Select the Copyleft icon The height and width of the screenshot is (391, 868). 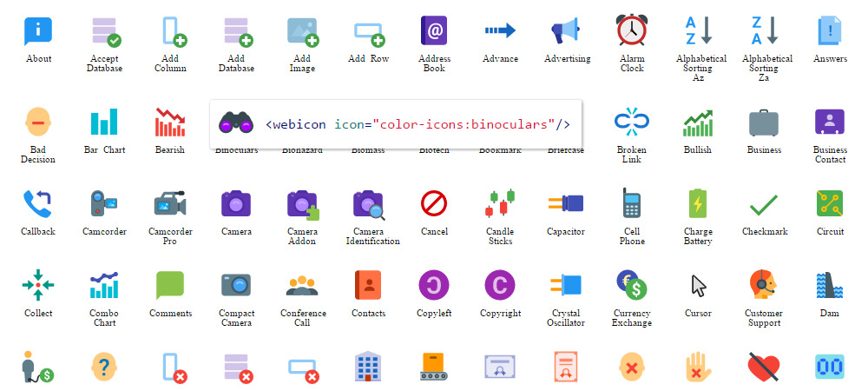coord(433,285)
